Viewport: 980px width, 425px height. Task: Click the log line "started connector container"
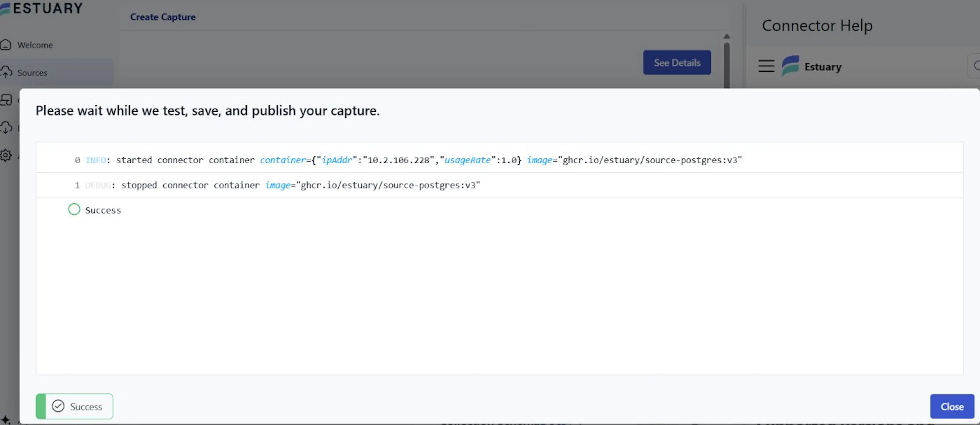(x=499, y=160)
